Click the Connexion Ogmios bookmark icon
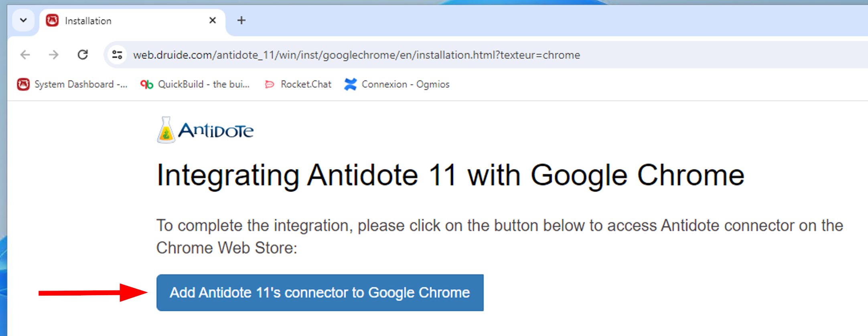 (x=350, y=84)
